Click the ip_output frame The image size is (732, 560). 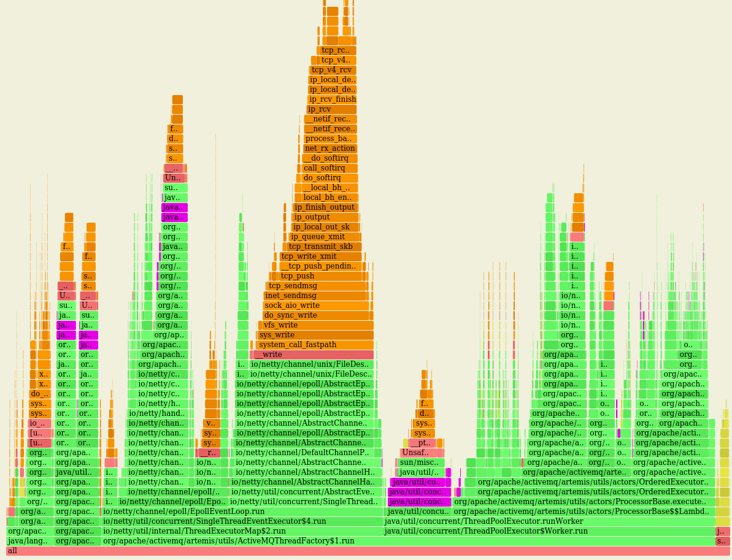[325, 218]
